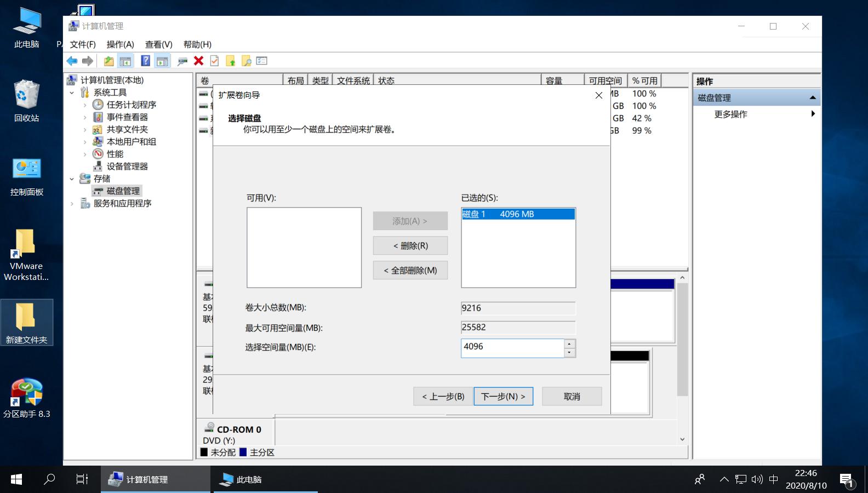
Task: Click the gray Forward arrow in toolbar
Action: pyautogui.click(x=88, y=61)
